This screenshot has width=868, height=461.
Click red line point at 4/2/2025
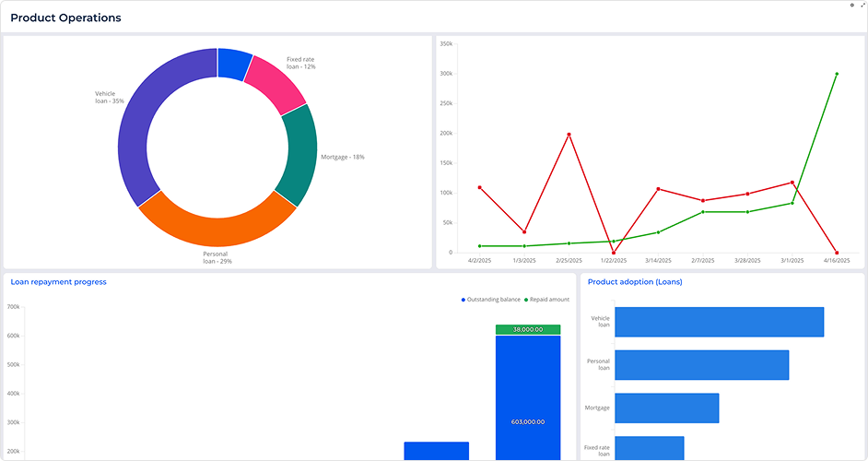[480, 187]
